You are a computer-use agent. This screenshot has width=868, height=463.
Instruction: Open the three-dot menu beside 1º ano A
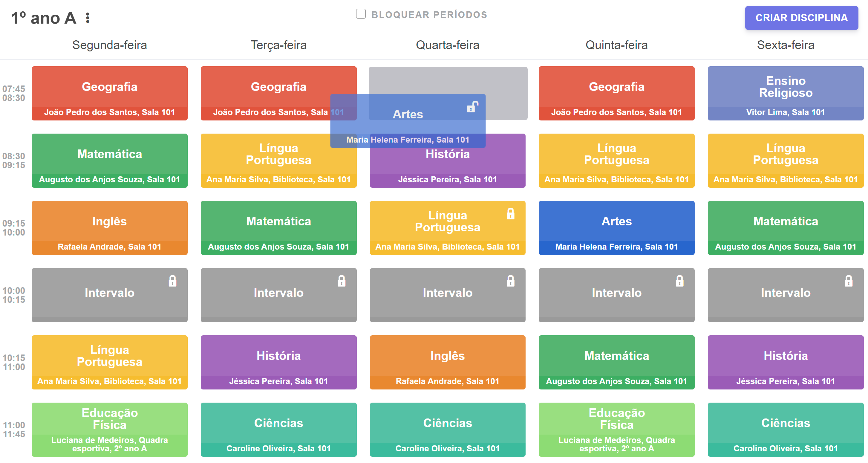tap(88, 18)
